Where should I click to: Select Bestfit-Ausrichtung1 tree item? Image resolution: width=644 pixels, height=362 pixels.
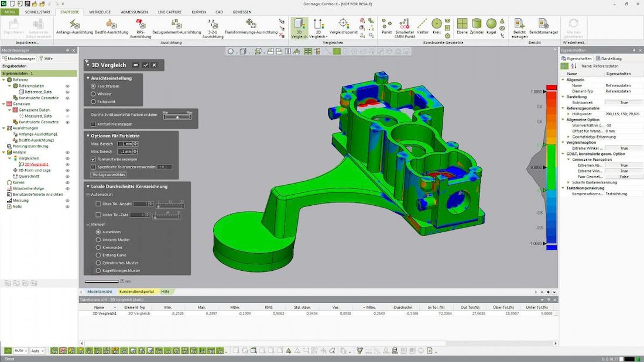(36, 140)
